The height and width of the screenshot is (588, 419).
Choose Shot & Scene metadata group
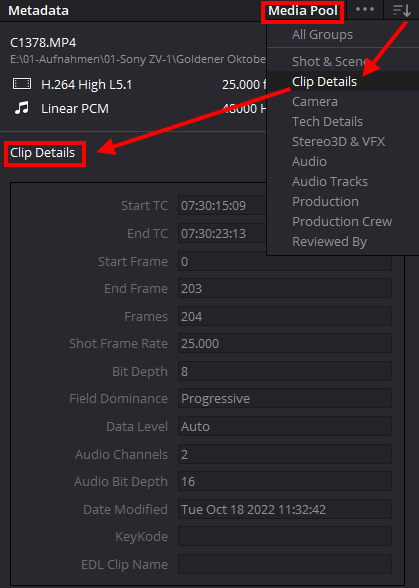click(x=329, y=62)
